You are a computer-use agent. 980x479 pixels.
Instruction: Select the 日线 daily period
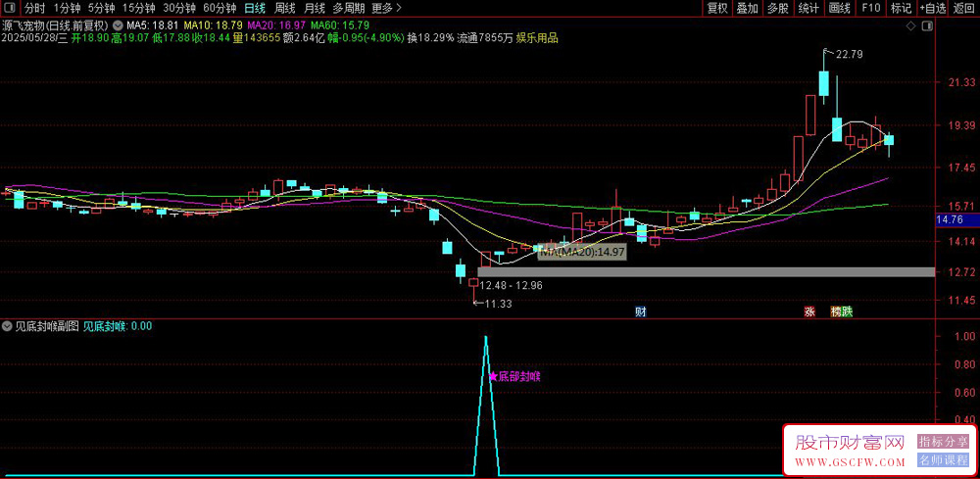[255, 8]
